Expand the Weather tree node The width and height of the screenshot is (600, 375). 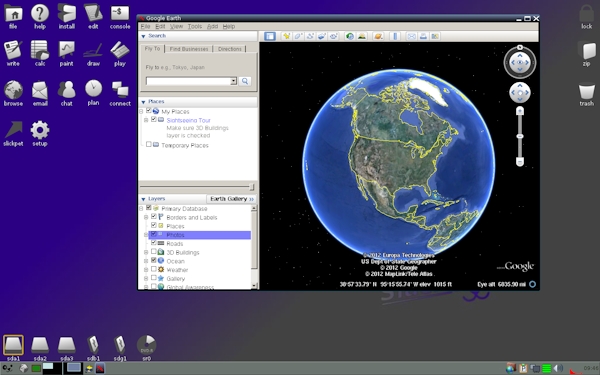click(x=146, y=270)
